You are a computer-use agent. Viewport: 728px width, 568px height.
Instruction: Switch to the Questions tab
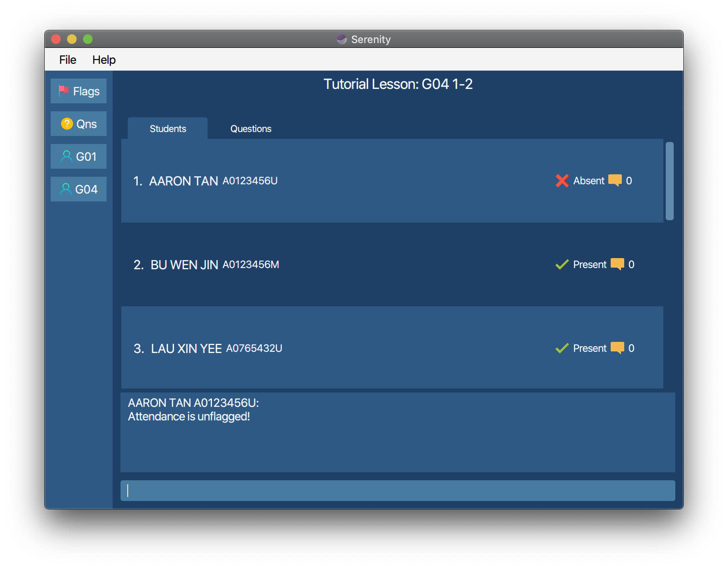[x=251, y=128]
